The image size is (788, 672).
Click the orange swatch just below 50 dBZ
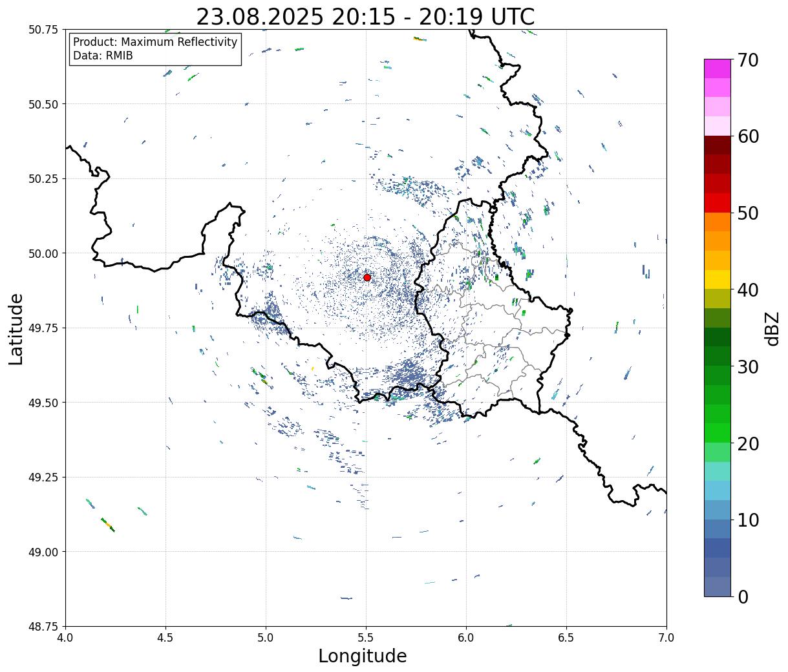point(718,222)
